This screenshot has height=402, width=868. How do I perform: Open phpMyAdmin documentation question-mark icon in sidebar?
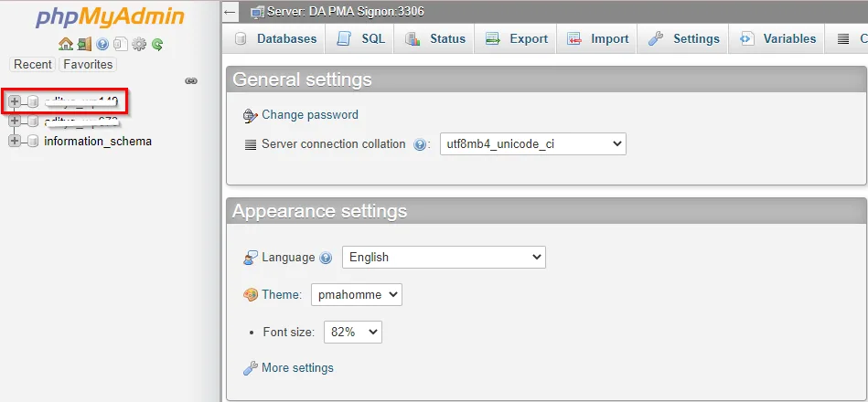tap(102, 44)
